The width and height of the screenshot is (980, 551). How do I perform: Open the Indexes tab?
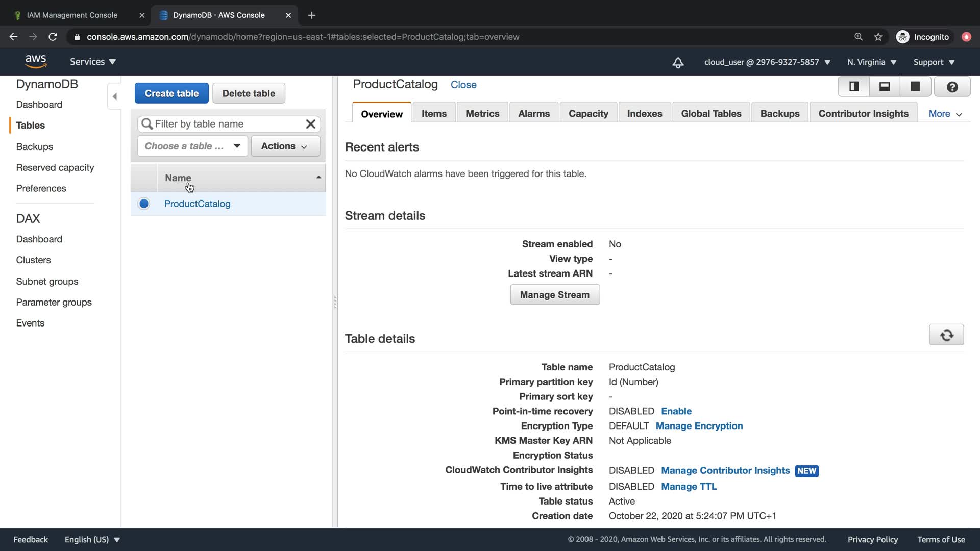644,114
